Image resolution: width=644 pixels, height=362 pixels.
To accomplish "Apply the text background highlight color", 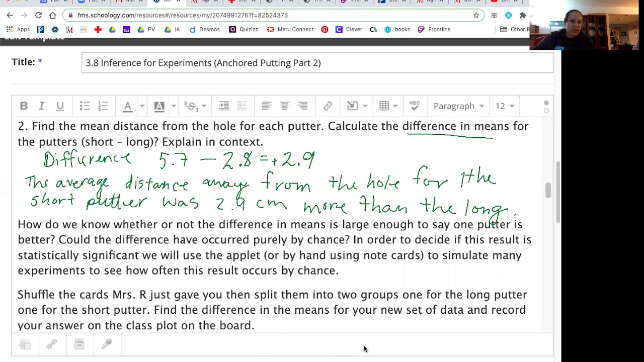I will click(159, 106).
